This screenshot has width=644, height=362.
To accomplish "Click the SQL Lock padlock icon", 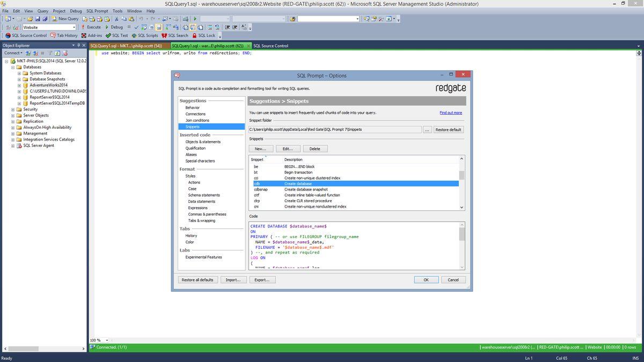I will tap(195, 35).
